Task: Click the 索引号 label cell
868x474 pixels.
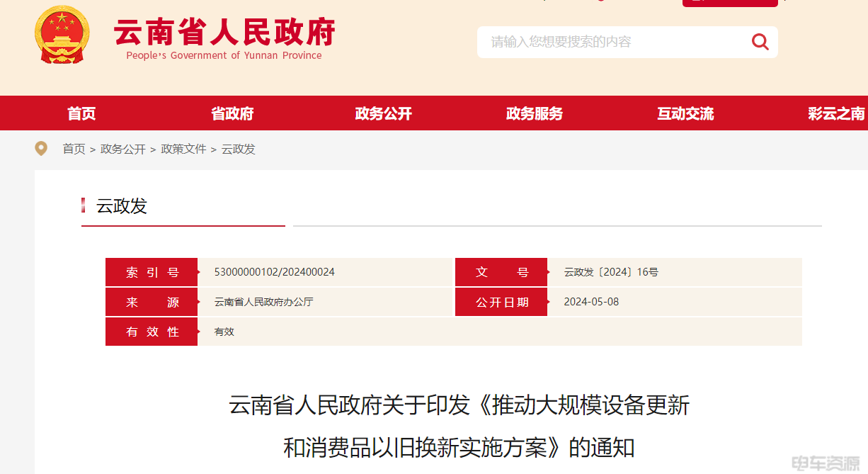Action: click(152, 272)
